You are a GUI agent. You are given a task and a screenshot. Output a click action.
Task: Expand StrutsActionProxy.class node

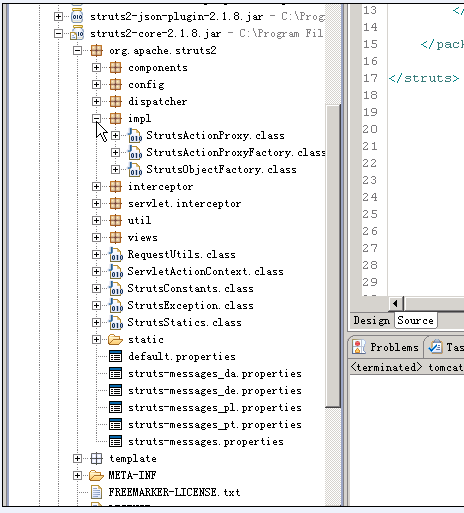tap(115, 135)
